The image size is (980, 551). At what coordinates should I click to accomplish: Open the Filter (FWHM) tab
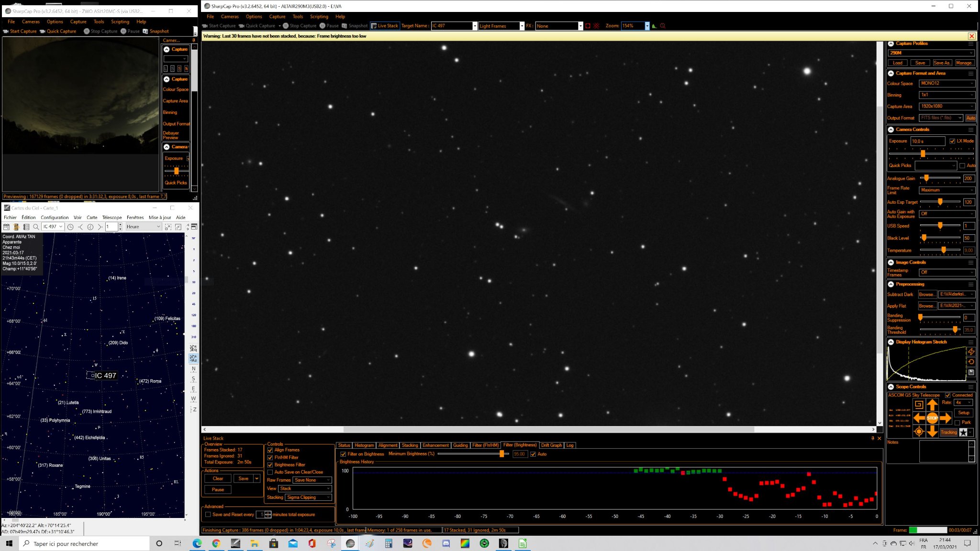[x=485, y=445]
